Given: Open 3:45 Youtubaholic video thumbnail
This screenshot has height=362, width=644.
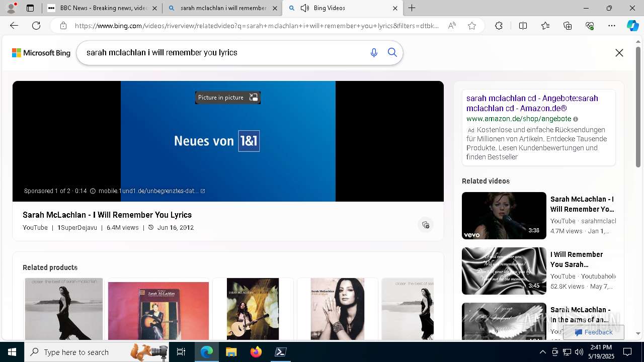Looking at the screenshot, I should click(504, 271).
